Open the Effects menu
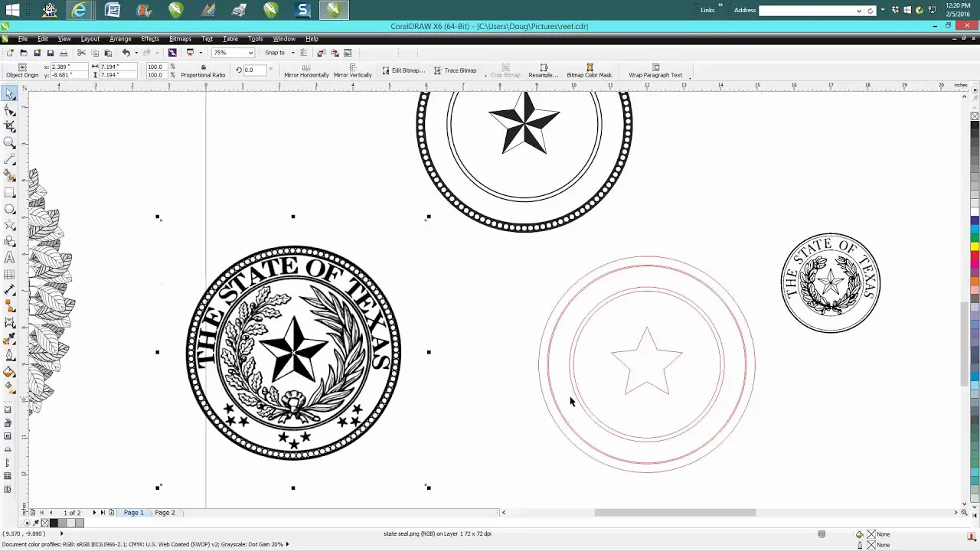 (x=150, y=39)
